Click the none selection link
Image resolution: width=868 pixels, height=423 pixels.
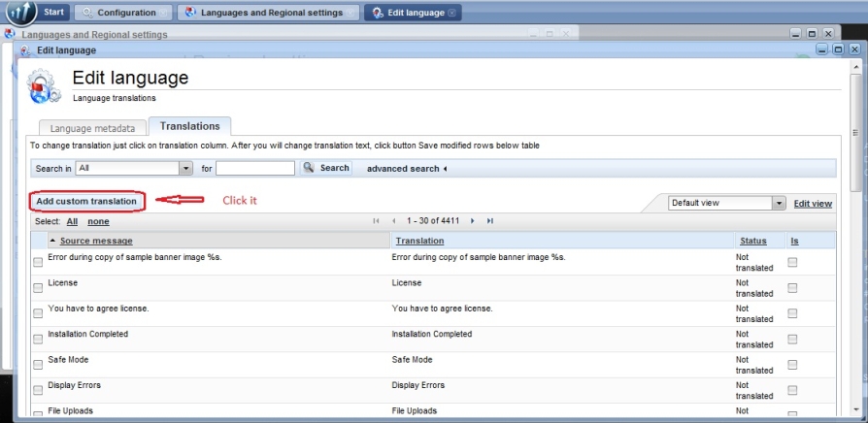click(98, 221)
